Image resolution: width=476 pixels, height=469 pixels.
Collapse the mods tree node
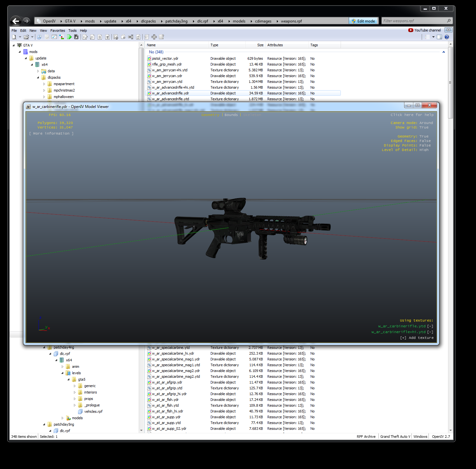(x=20, y=52)
